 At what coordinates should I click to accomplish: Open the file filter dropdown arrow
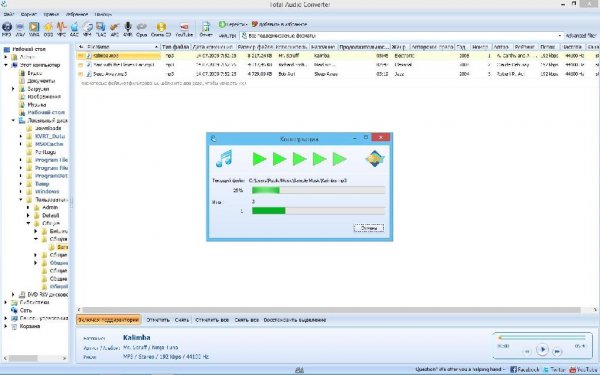(x=560, y=36)
